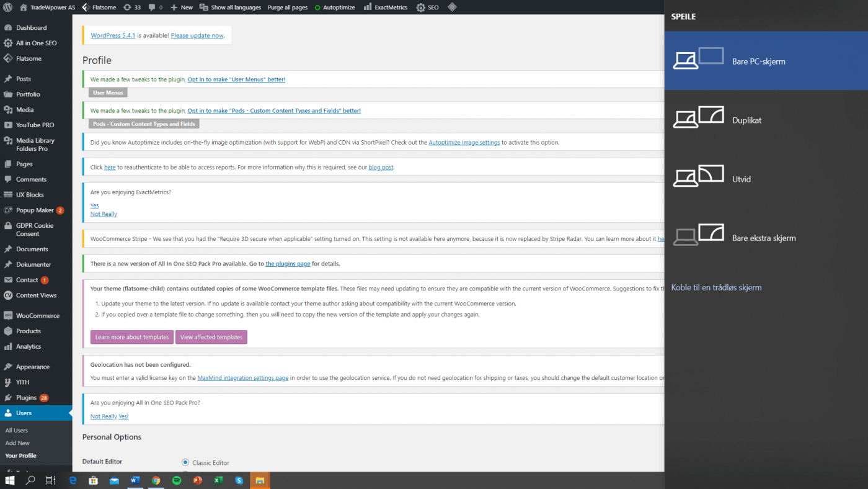Click Yes! for All In One SEO Pack Pro
This screenshot has height=489, width=868.
tap(123, 416)
